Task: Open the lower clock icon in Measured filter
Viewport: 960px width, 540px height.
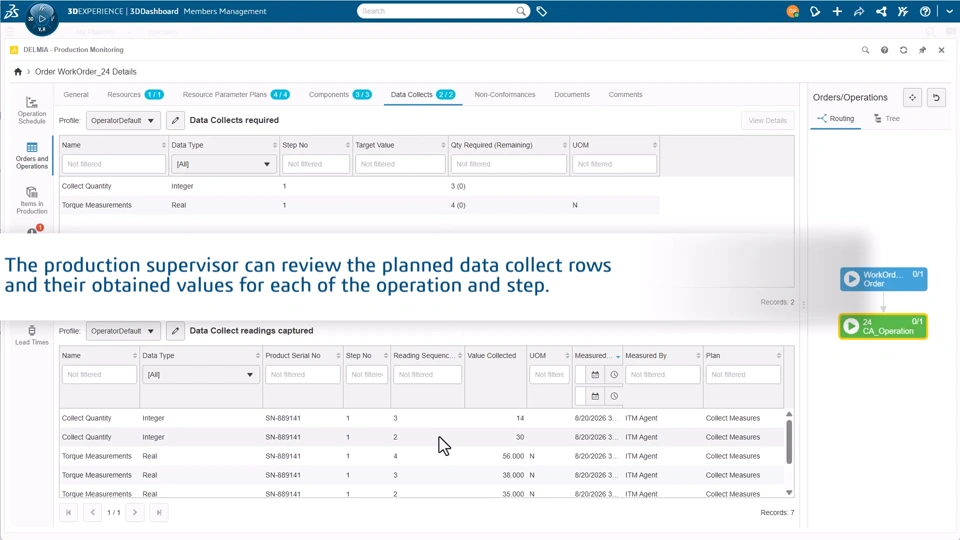Action: (x=614, y=396)
